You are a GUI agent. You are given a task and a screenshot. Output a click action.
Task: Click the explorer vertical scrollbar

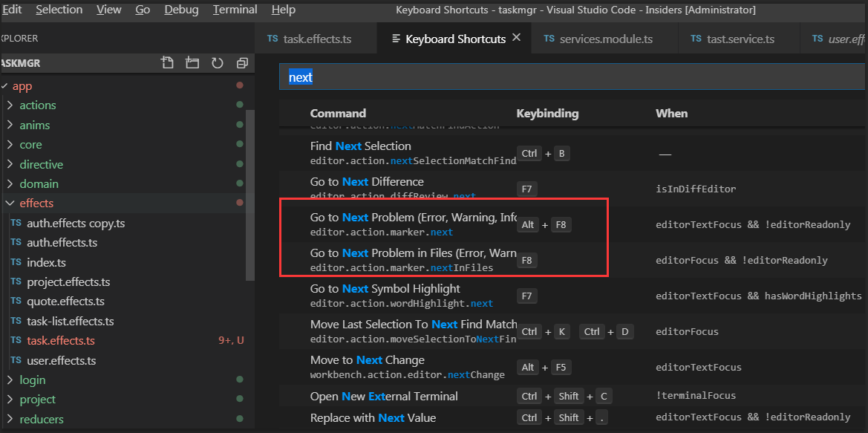point(250,197)
